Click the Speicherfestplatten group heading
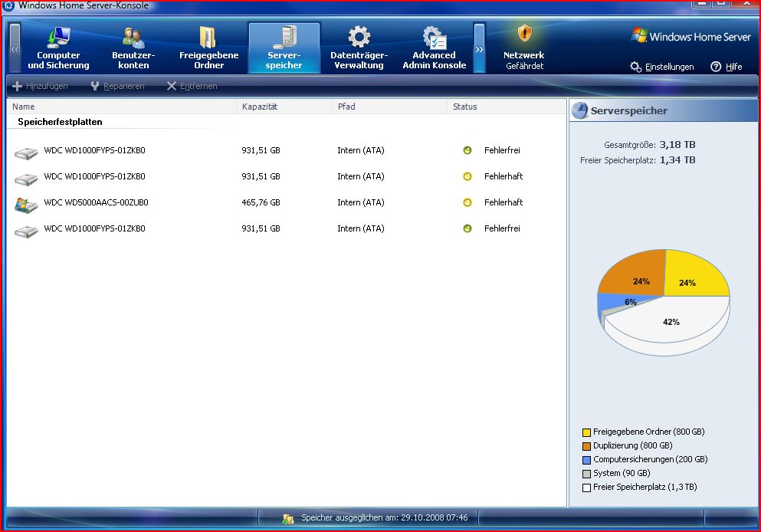Viewport: 761px width, 532px height. pyautogui.click(x=61, y=122)
